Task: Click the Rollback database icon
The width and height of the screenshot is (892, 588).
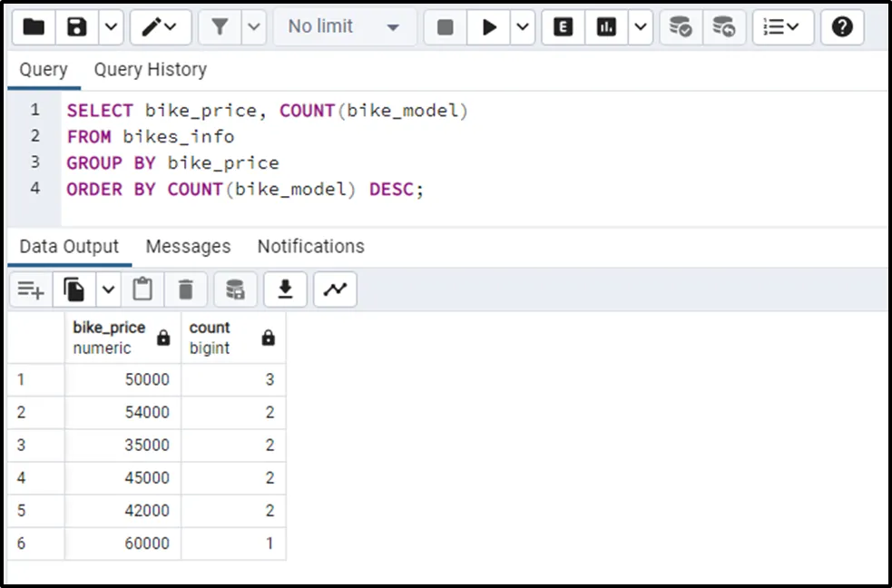Action: pyautogui.click(x=723, y=27)
